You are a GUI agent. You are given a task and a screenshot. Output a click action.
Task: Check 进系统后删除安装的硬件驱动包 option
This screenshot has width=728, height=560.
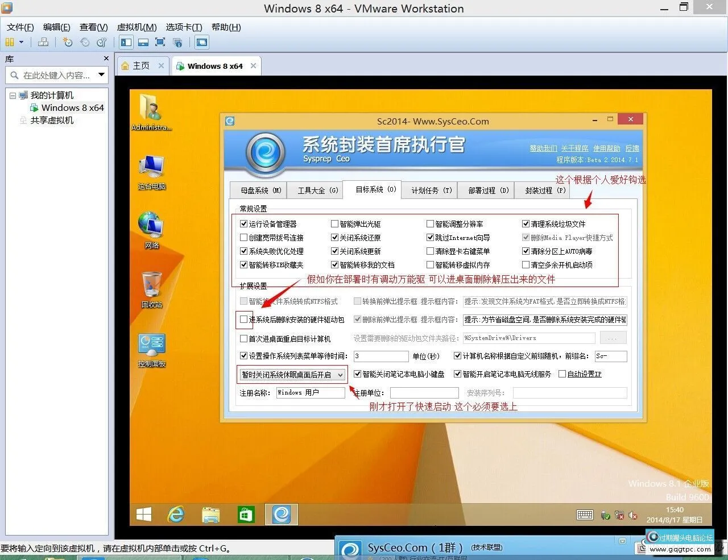(x=244, y=320)
